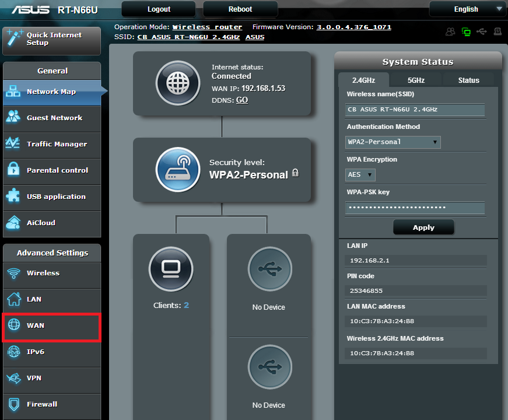Click the IPv6 globe icon
This screenshot has height=420, width=508.
tap(14, 351)
